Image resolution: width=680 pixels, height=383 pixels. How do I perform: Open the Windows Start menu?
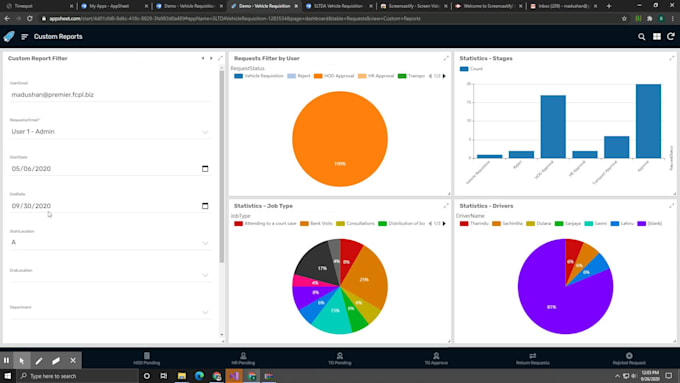point(8,376)
